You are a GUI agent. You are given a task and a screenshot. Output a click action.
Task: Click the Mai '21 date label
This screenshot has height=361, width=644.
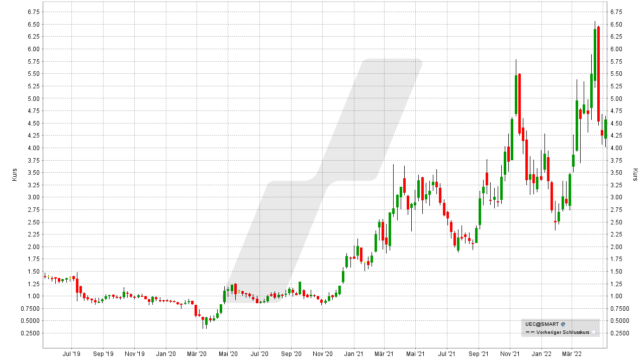click(415, 353)
